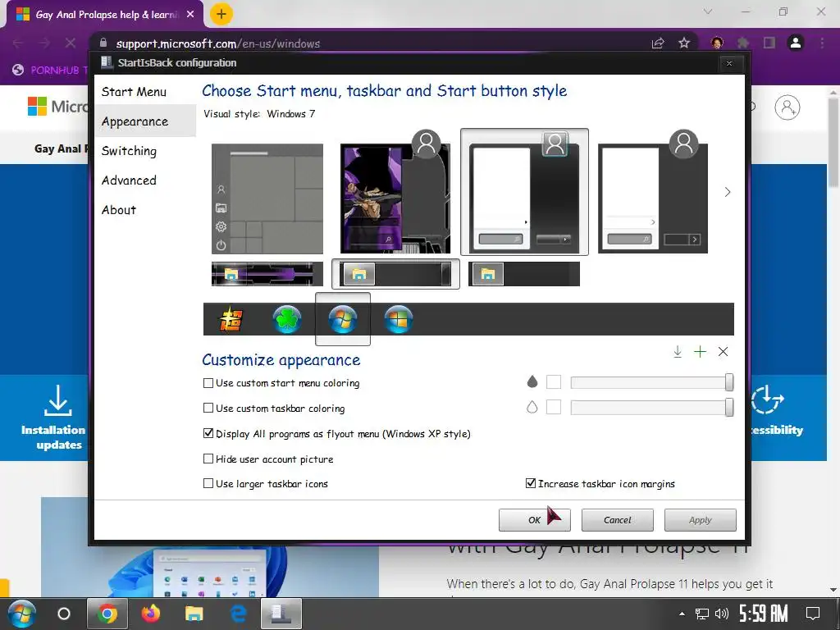The width and height of the screenshot is (840, 630).
Task: Open a new Chrome tab
Action: tap(221, 14)
